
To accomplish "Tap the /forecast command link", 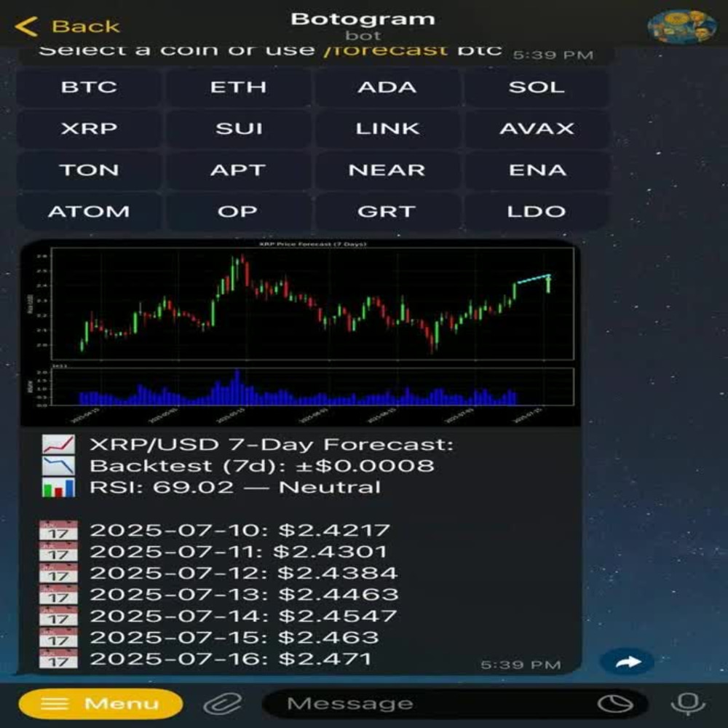I will pos(386,50).
